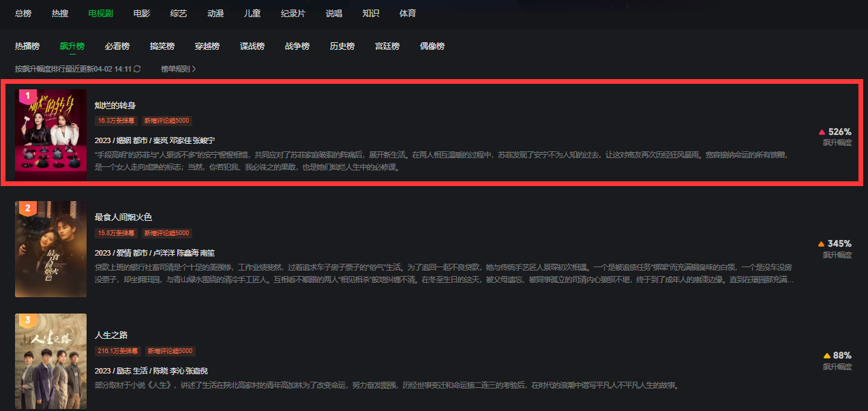868x411 pixels.
Task: Click the 人生之路 synopsis text
Action: pyautogui.click(x=387, y=386)
